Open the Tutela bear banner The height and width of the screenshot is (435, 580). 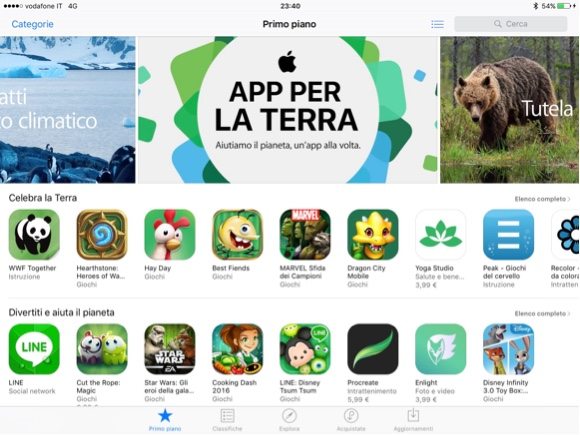tap(510, 109)
